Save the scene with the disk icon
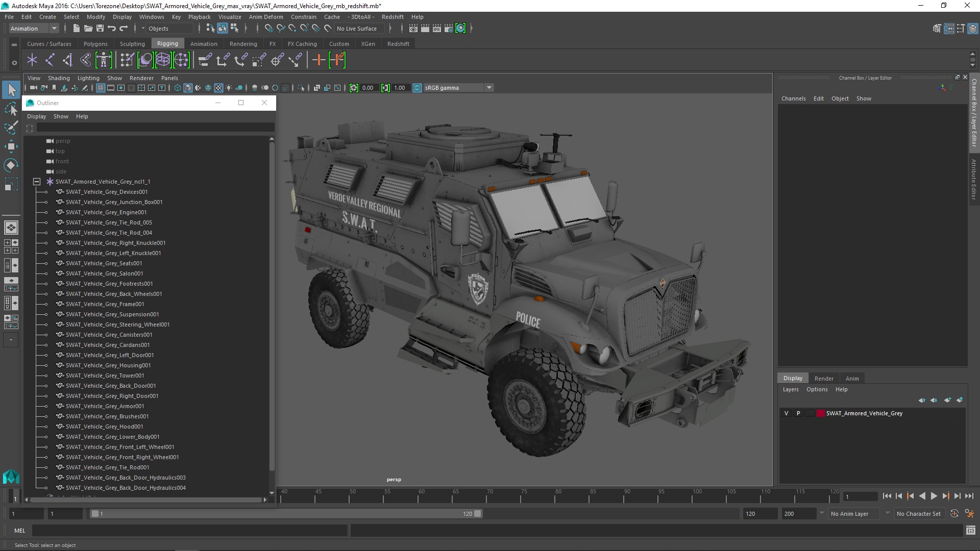 tap(100, 29)
